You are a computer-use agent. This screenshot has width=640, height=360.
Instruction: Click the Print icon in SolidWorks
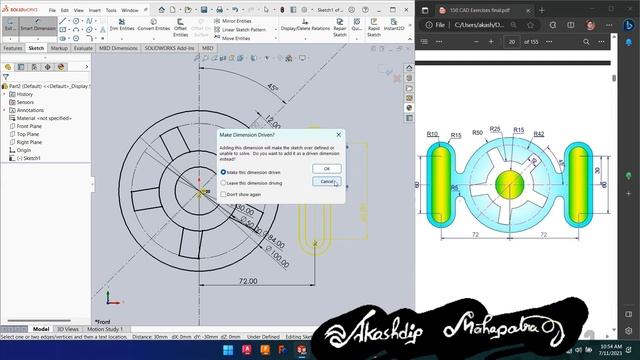(220, 10)
